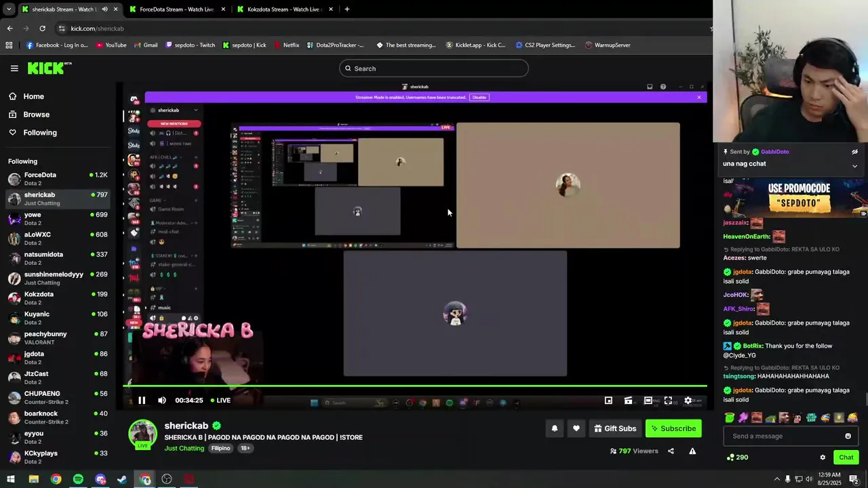Image resolution: width=868 pixels, height=488 pixels.
Task: Open Steam from the taskbar
Action: click(x=122, y=479)
